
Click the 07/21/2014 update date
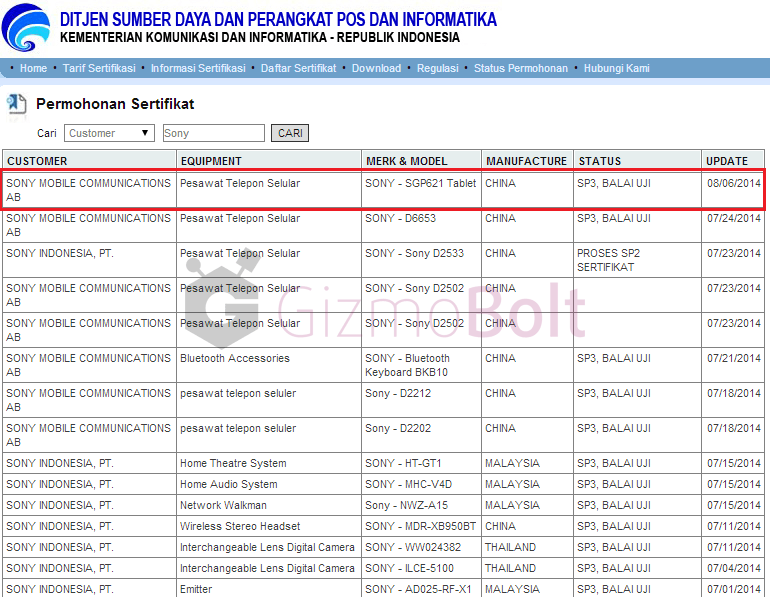point(734,358)
